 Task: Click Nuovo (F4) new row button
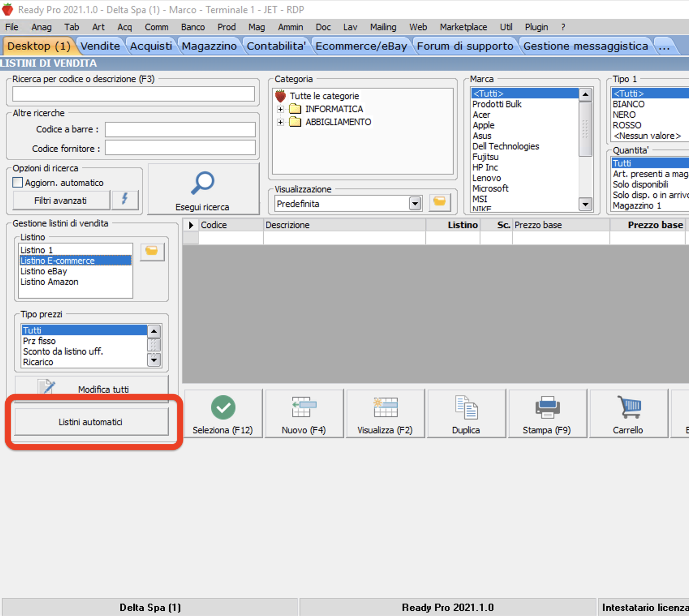pos(304,414)
